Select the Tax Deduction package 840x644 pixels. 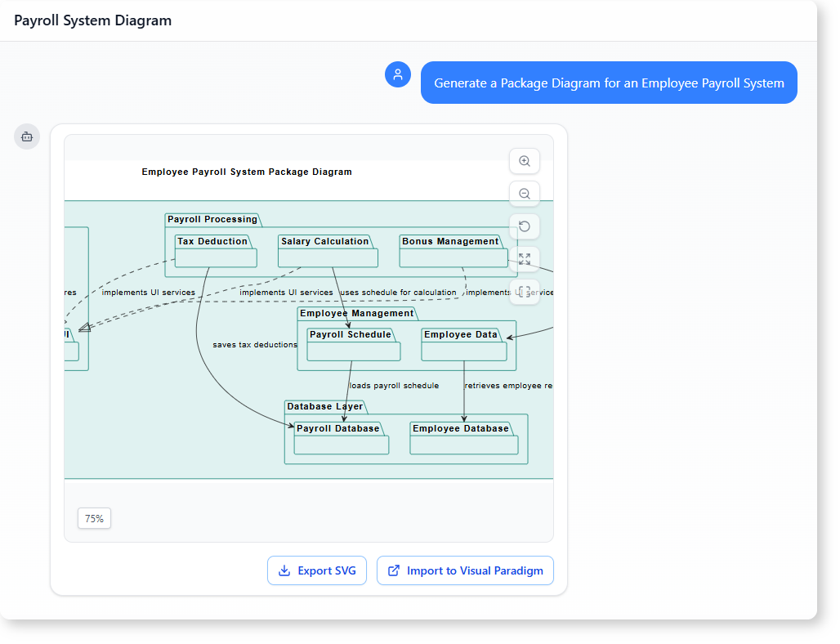click(216, 252)
